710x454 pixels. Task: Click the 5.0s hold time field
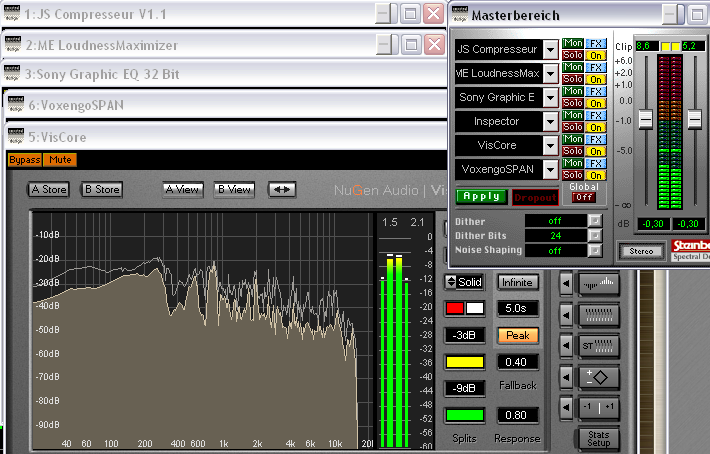[x=518, y=309]
